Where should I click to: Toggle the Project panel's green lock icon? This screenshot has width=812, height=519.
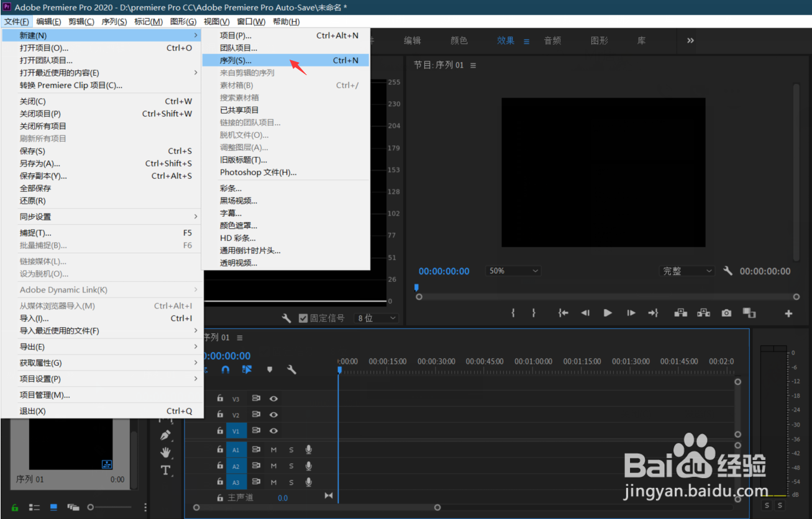(14, 507)
